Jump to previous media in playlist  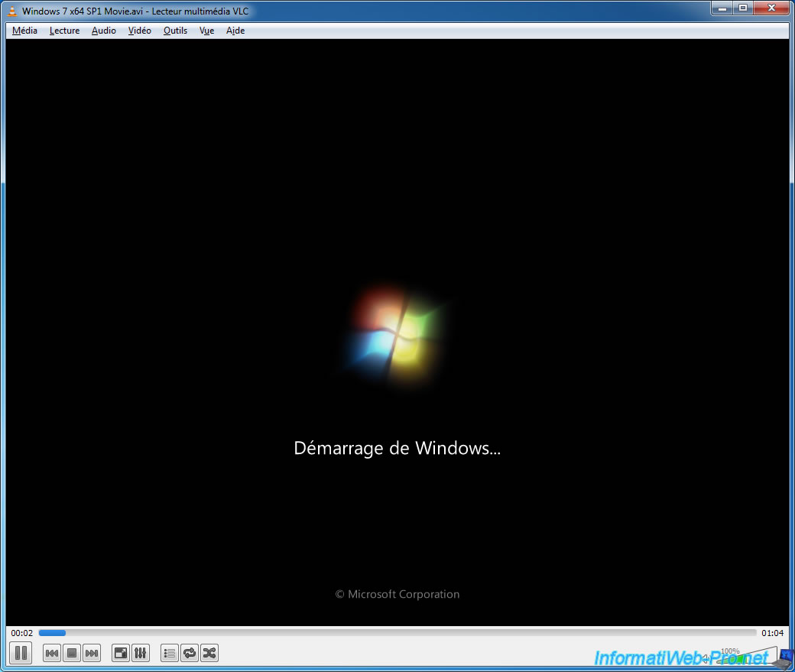click(52, 653)
